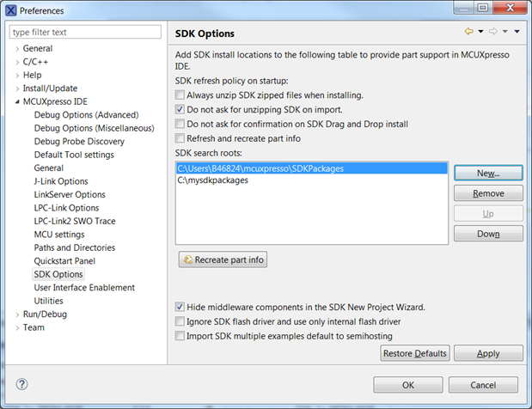Open the back history dropdown arrow
The image size is (532, 409).
click(480, 32)
